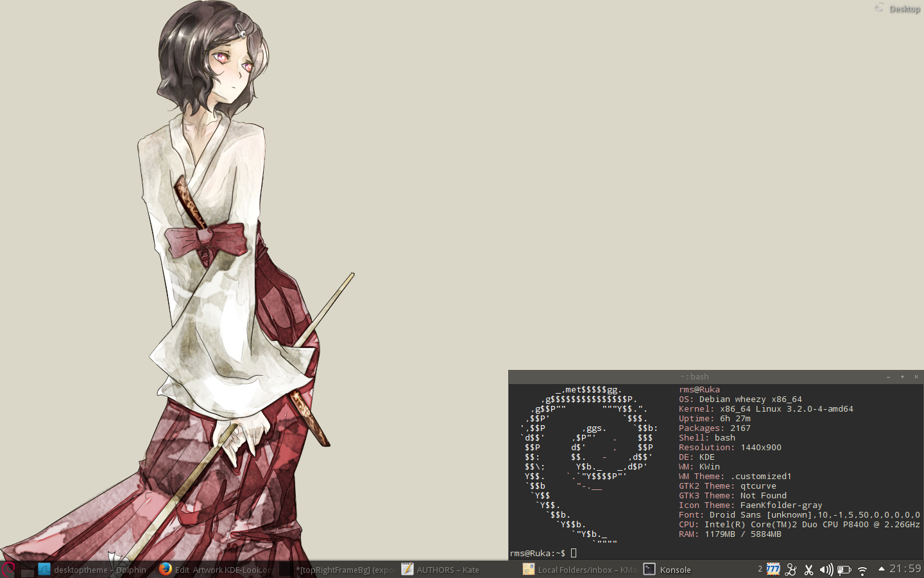Click the 'RAM: 1179MB / 5884MB' line

[730, 534]
